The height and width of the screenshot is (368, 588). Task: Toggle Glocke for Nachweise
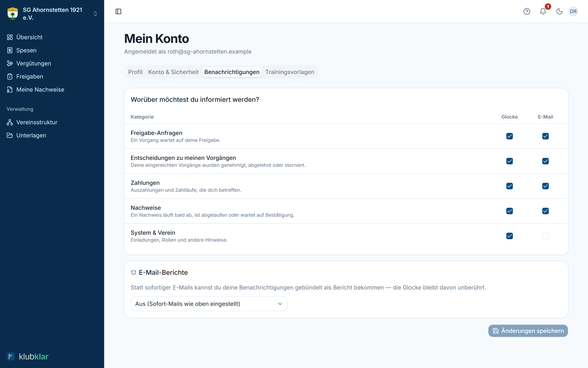tap(510, 211)
